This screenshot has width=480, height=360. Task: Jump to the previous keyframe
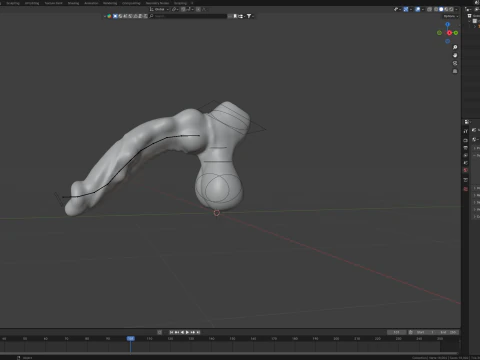(x=177, y=332)
